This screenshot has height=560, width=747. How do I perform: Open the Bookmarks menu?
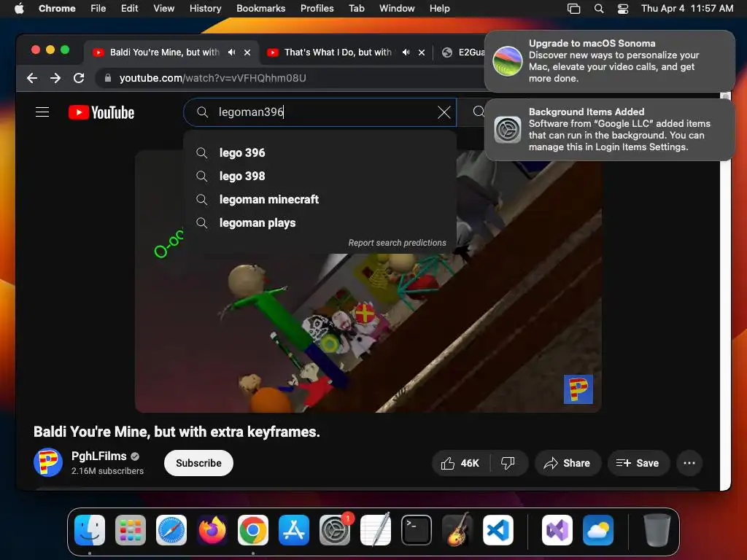tap(261, 9)
